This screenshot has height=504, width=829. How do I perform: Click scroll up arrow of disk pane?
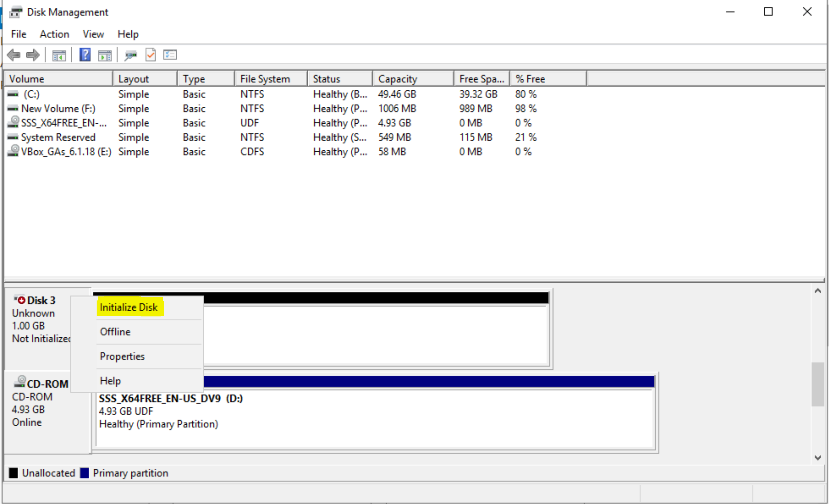click(x=818, y=291)
